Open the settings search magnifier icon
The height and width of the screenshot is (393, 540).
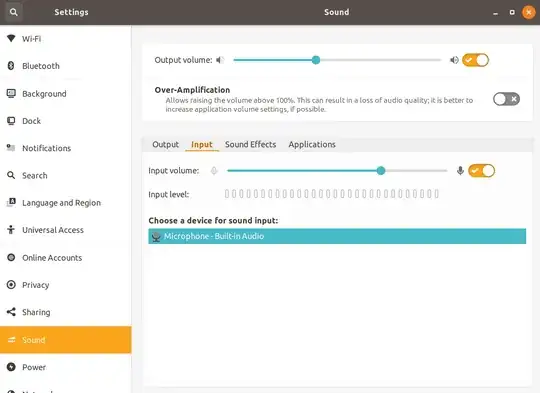click(x=13, y=12)
